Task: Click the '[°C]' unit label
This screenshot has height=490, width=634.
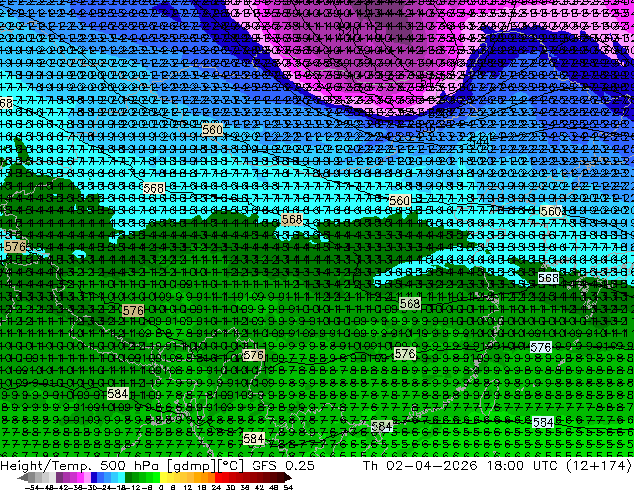Action: [x=230, y=466]
